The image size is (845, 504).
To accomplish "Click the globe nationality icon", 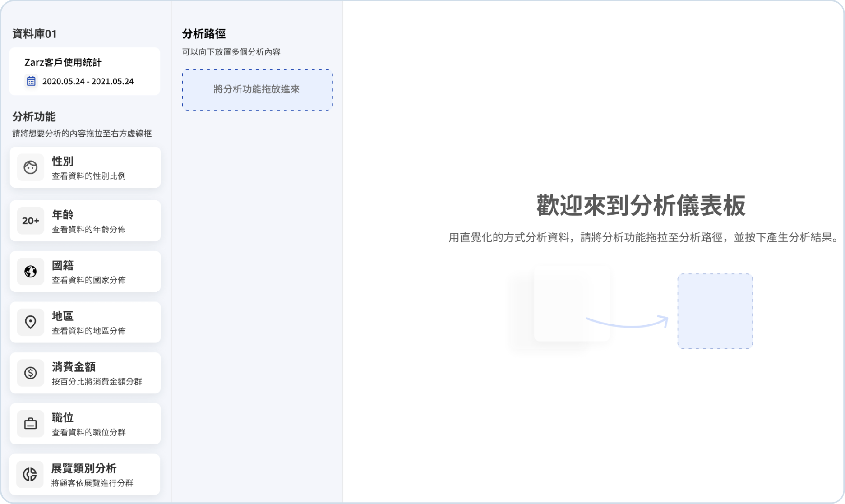I will tap(30, 272).
